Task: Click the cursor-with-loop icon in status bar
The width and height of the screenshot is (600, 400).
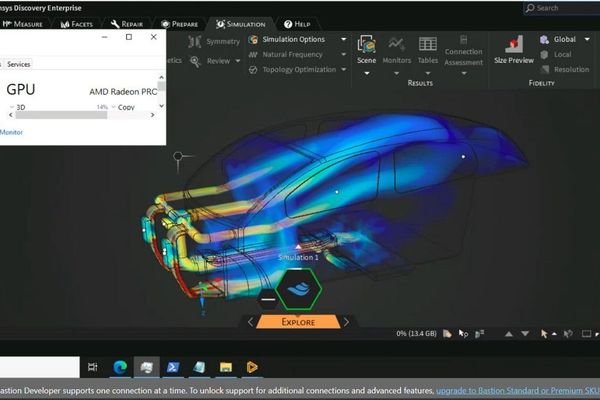Action: [x=463, y=334]
